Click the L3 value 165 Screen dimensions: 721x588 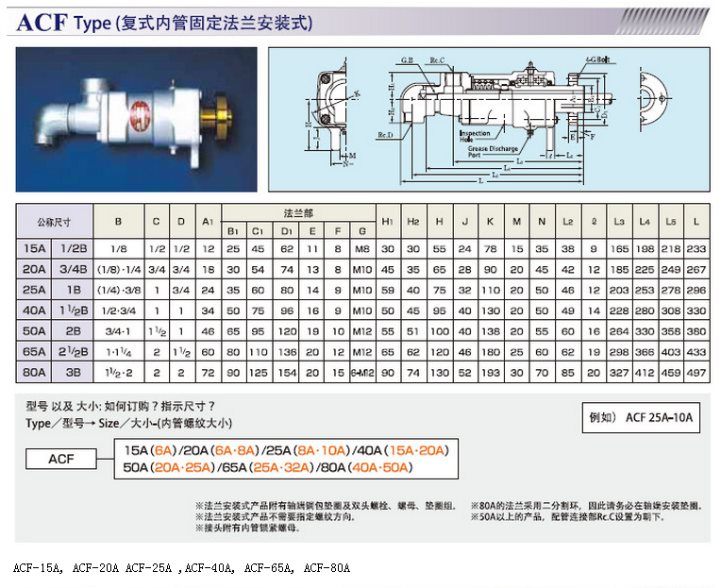(x=619, y=249)
